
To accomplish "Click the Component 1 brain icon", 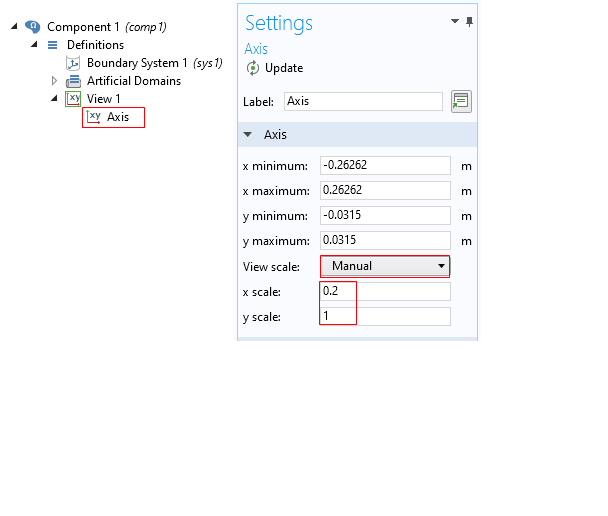I will [x=33, y=27].
